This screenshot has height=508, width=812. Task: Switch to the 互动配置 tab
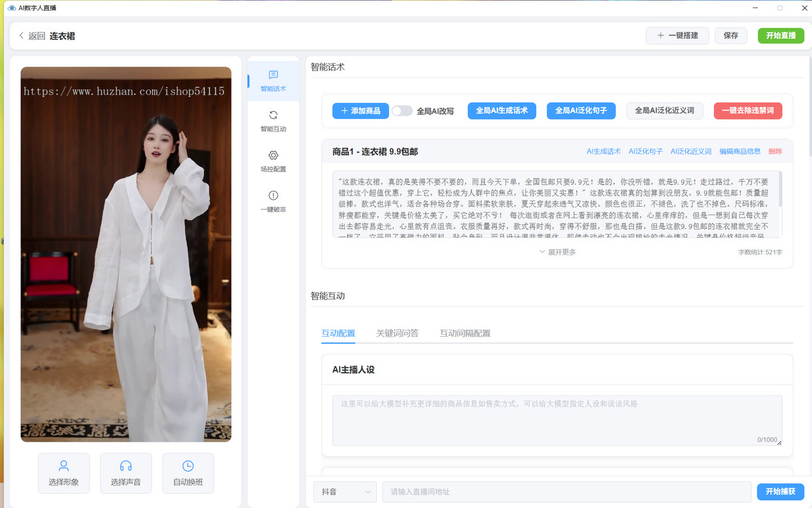click(338, 333)
